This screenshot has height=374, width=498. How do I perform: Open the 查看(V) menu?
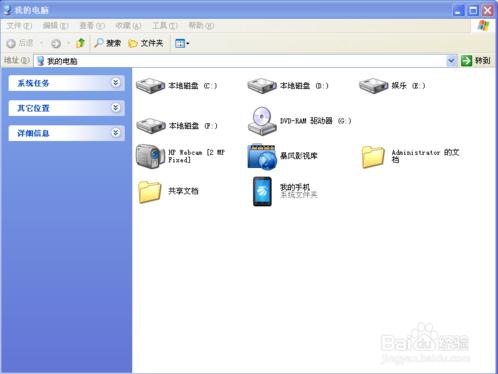[x=92, y=26]
